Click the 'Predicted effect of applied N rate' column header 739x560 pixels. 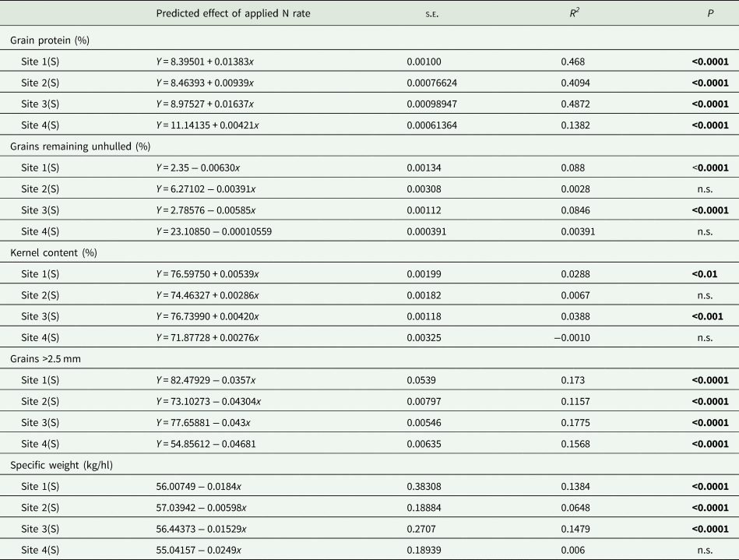234,13
